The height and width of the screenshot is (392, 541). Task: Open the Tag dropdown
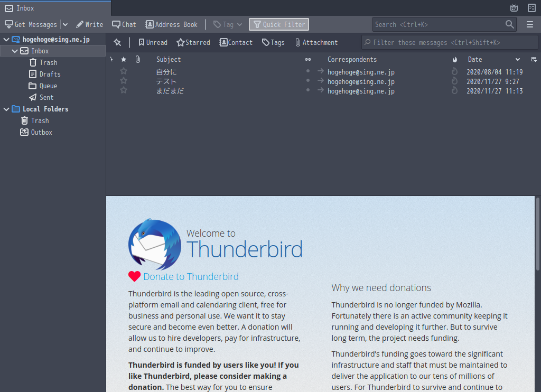[x=228, y=24]
